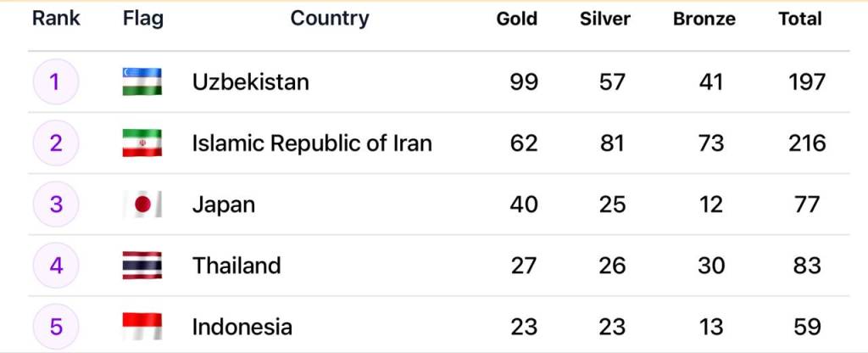Click the Rank column header
The height and width of the screenshot is (353, 868).
click(56, 19)
